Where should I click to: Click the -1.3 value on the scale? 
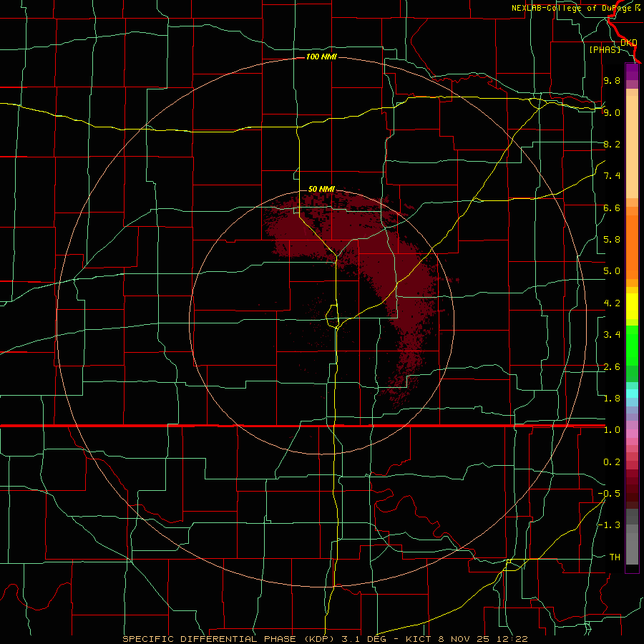pos(609,525)
